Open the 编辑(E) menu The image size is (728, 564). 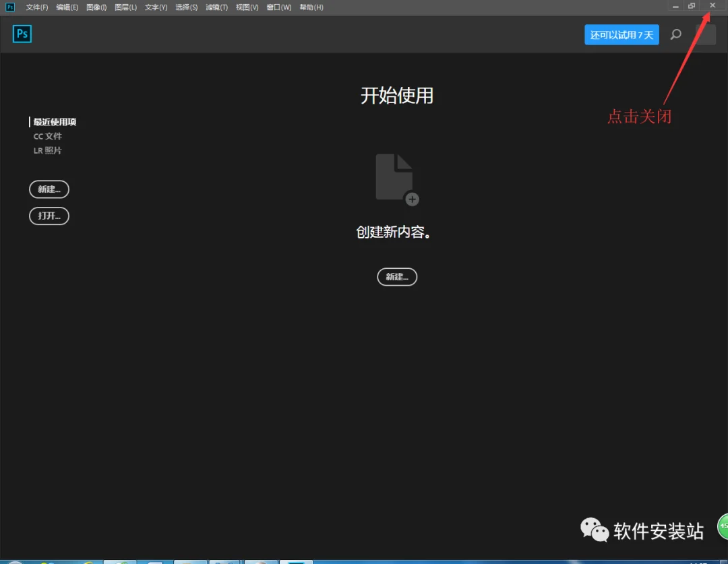click(x=67, y=7)
